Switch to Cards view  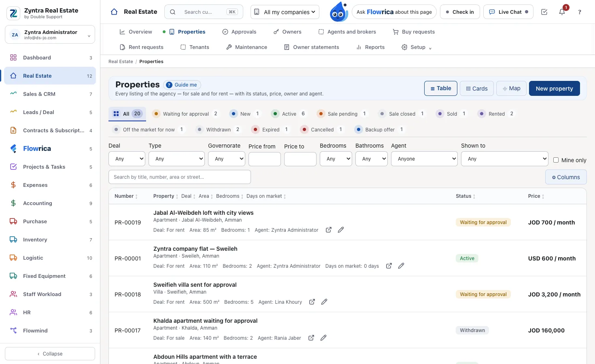[477, 89]
